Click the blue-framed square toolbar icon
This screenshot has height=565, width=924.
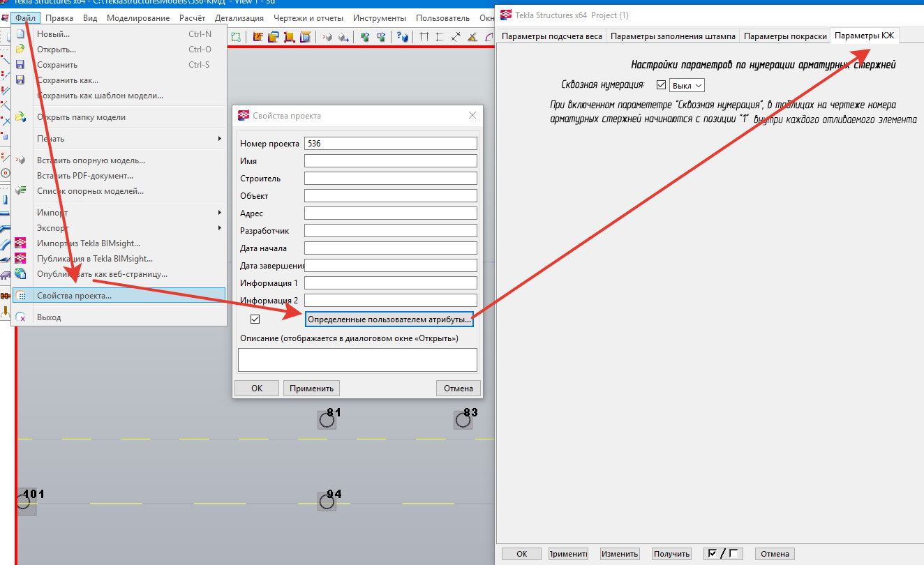pos(305,37)
